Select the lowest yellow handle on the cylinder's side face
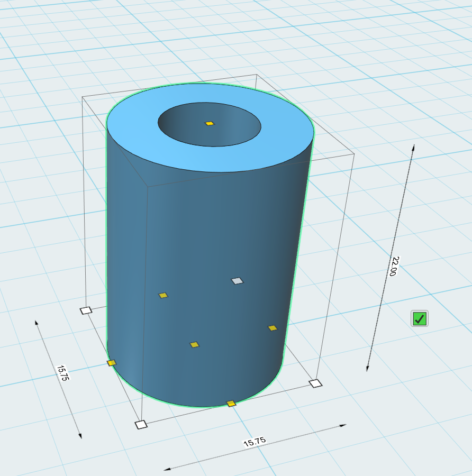Viewport: 472px width, 476px height. pyautogui.click(x=194, y=344)
